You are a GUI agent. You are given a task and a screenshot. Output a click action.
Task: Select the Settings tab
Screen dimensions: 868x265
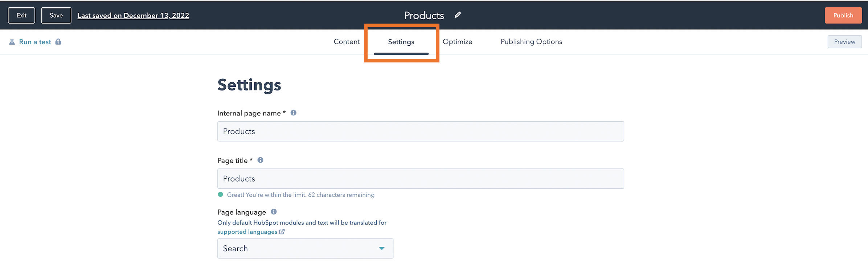(x=401, y=42)
